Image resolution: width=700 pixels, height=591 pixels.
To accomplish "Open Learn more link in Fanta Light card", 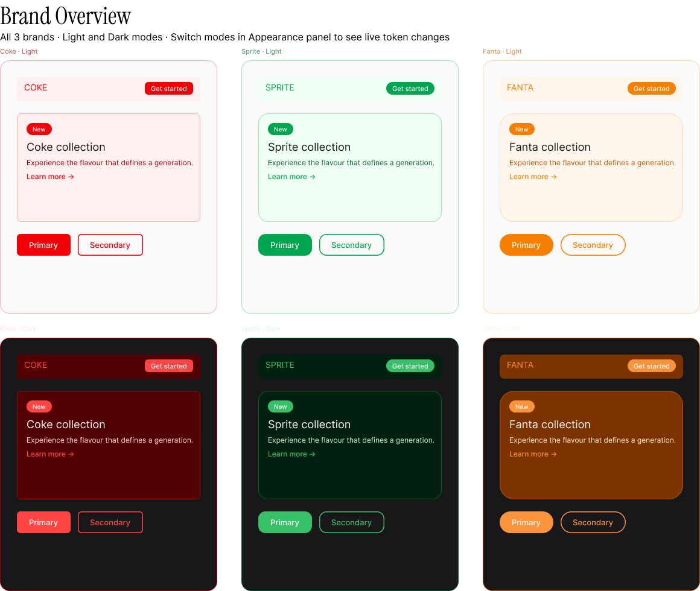I will click(533, 177).
